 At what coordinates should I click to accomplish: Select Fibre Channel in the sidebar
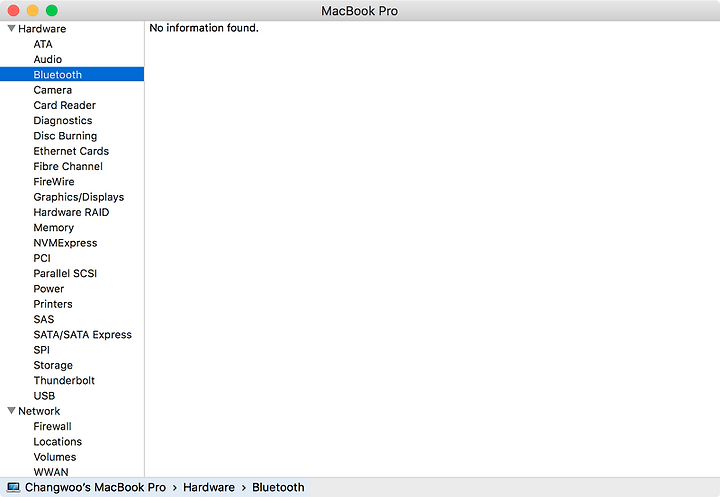click(x=68, y=166)
